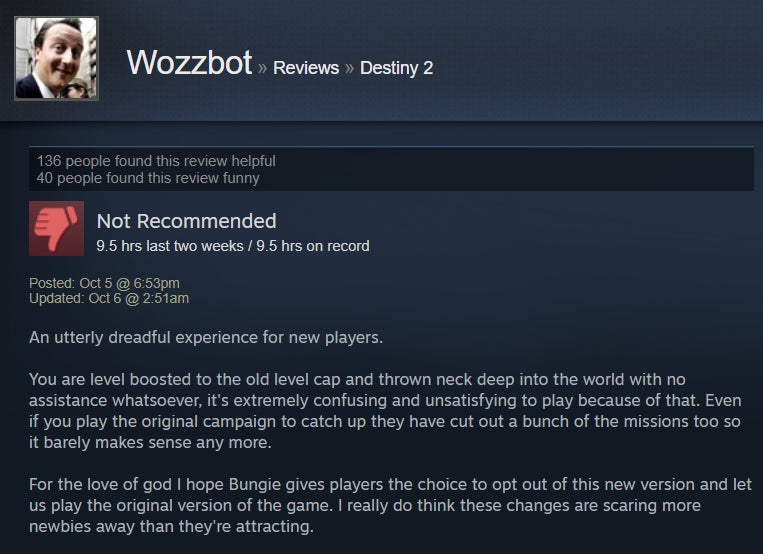This screenshot has height=554, width=763.
Task: Click '40 people found this review funny' line
Action: pyautogui.click(x=148, y=178)
